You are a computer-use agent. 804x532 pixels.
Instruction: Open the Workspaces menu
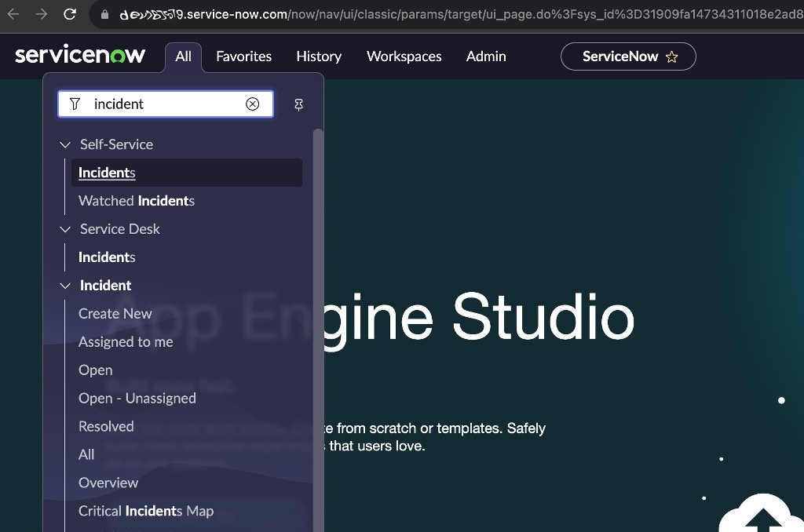click(404, 56)
